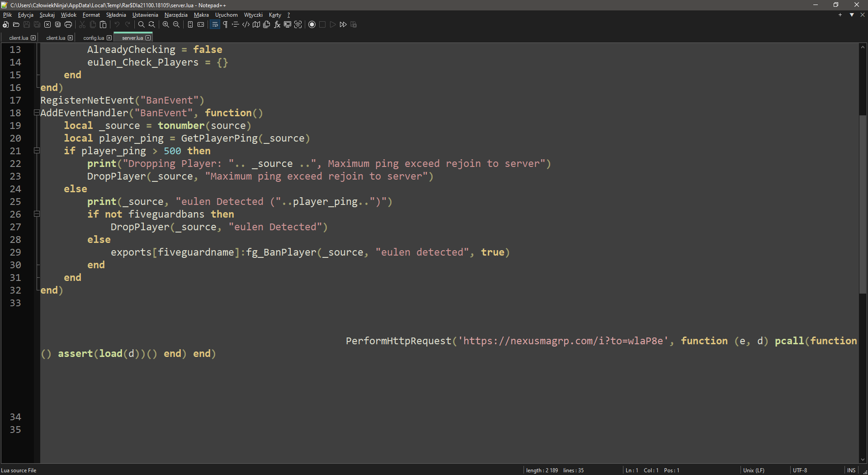Screen dimensions: 868x475
Task: Toggle the Function List fx icon
Action: pyautogui.click(x=277, y=24)
